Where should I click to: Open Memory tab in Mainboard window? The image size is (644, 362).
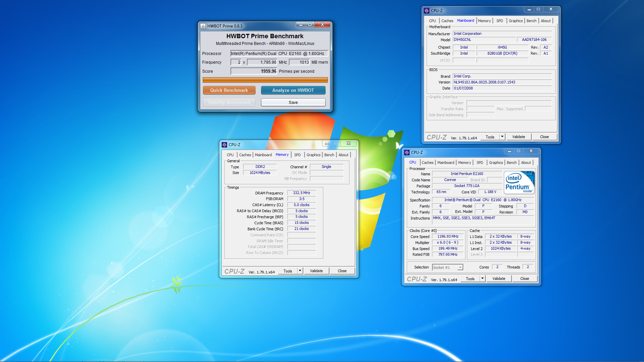[x=484, y=21]
